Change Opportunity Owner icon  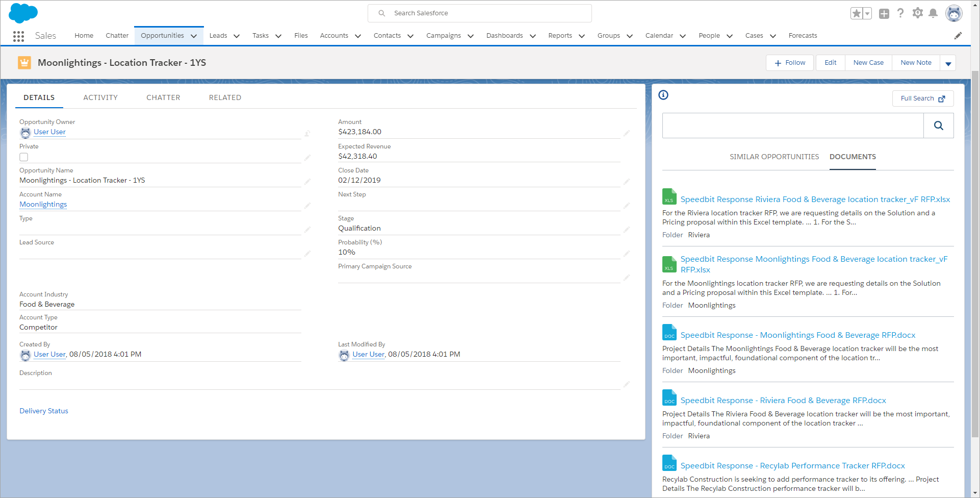coord(307,134)
